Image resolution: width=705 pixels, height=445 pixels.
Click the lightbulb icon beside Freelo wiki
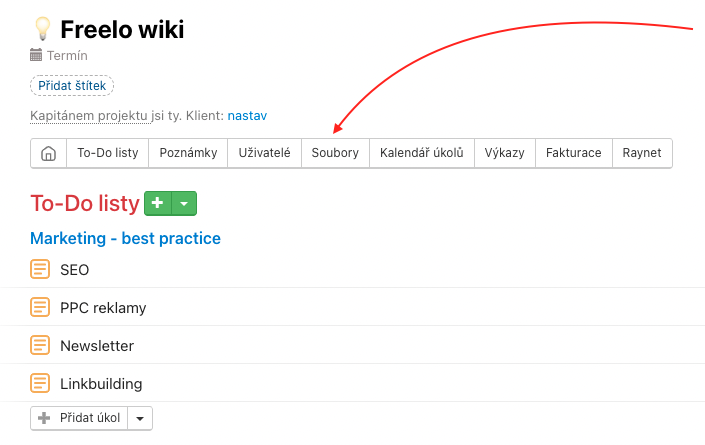pos(43,29)
